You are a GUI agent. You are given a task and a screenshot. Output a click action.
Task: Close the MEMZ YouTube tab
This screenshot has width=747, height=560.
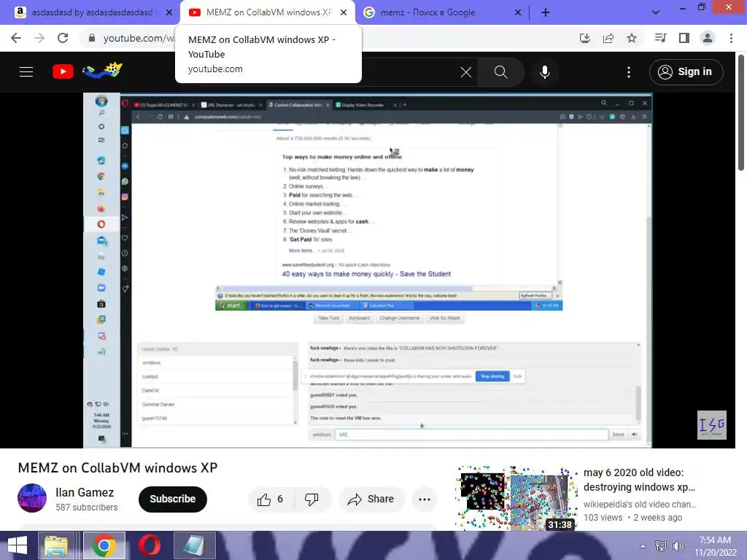coord(344,12)
